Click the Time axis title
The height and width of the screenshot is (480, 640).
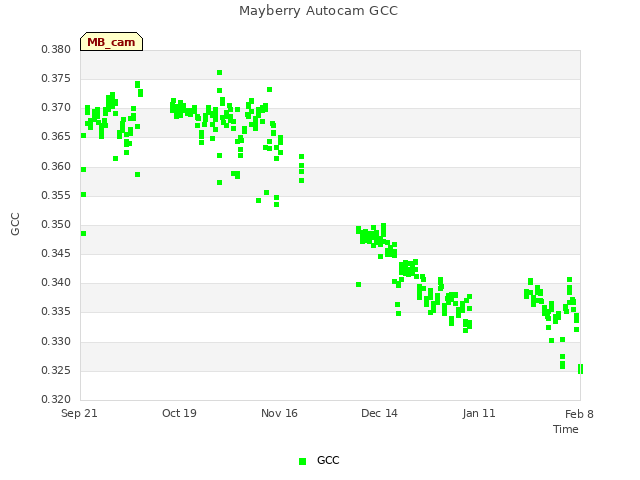pyautogui.click(x=566, y=429)
